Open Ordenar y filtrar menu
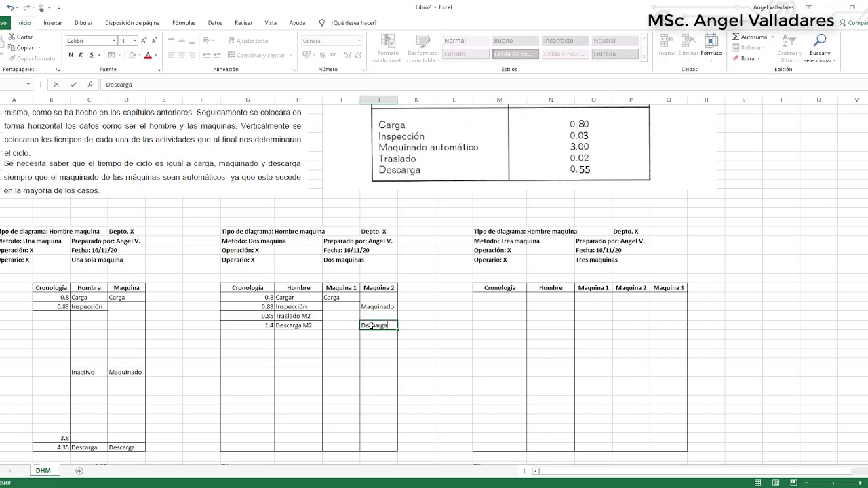The image size is (868, 488). [x=789, y=48]
